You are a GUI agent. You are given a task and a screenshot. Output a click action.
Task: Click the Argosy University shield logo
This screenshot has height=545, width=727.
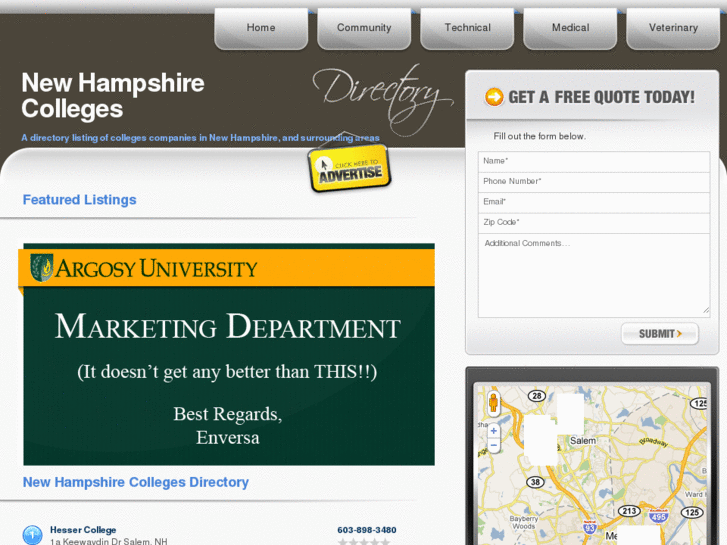tap(41, 268)
